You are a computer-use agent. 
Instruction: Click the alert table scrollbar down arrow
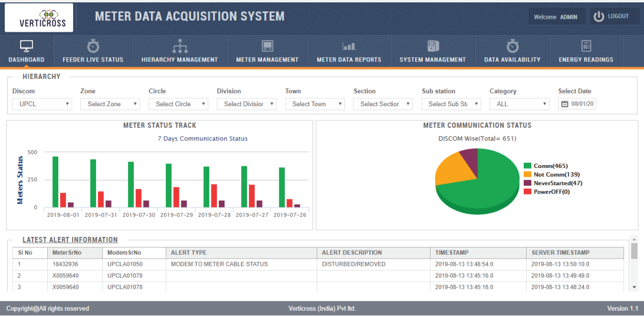pos(634,287)
